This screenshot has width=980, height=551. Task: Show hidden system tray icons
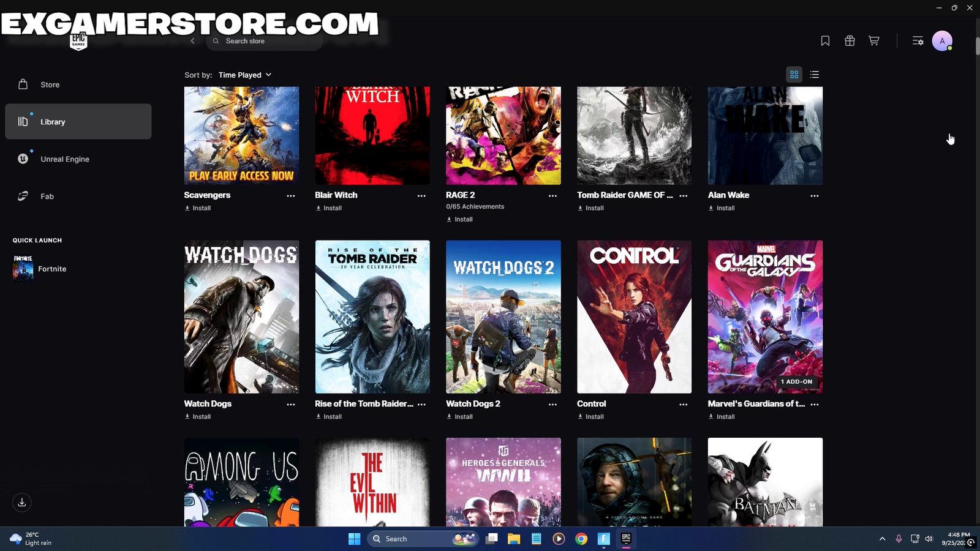[882, 539]
